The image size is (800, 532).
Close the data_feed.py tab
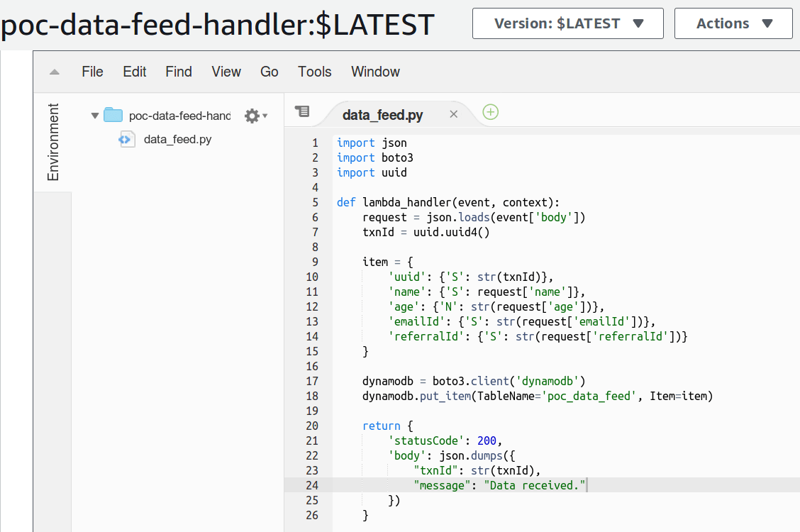click(453, 112)
